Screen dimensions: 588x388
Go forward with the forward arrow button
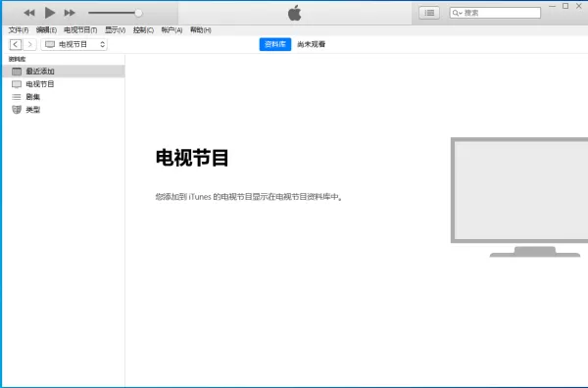[29, 44]
